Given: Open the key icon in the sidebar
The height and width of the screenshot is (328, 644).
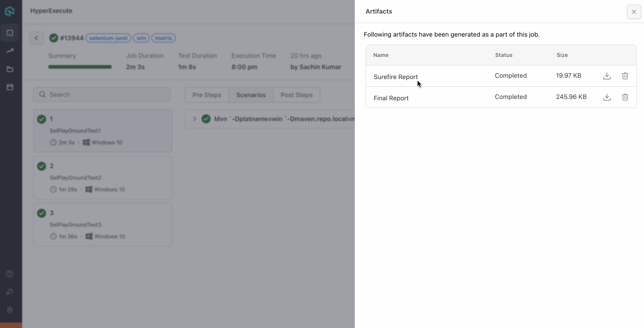Looking at the screenshot, I should click(10, 292).
